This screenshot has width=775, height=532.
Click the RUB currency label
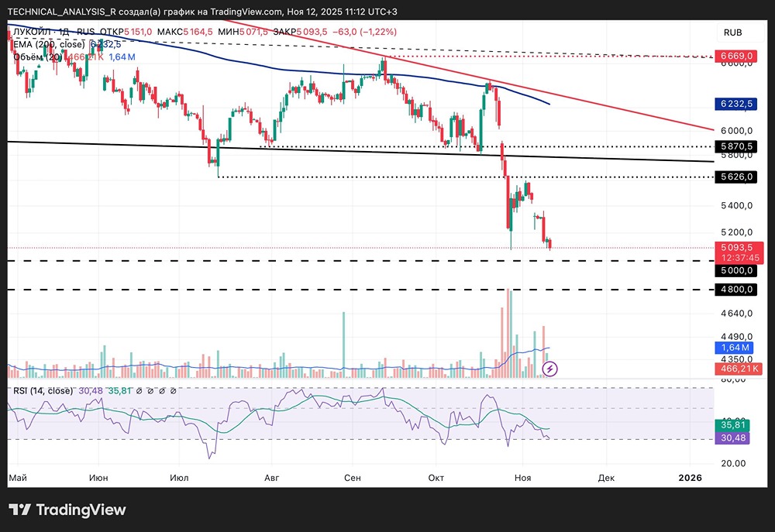click(732, 33)
